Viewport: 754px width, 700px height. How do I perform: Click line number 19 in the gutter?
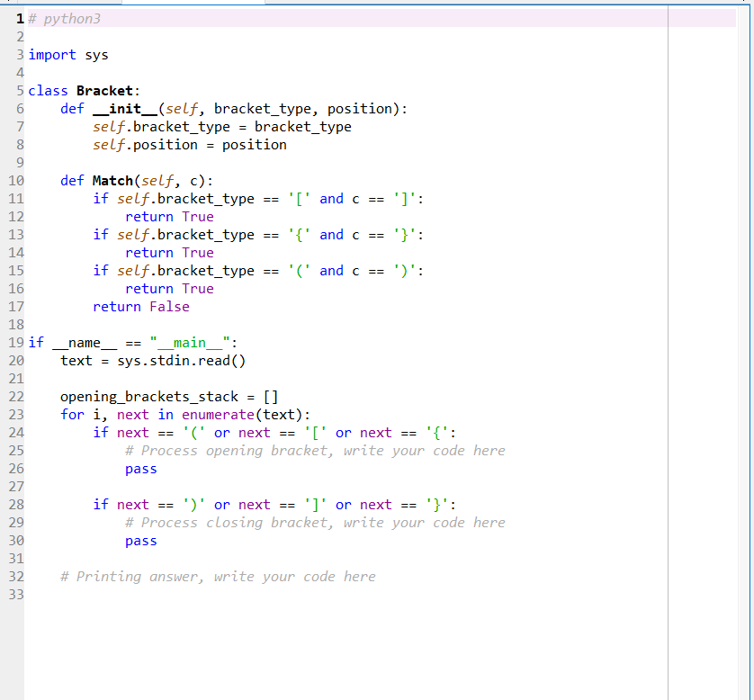15,342
